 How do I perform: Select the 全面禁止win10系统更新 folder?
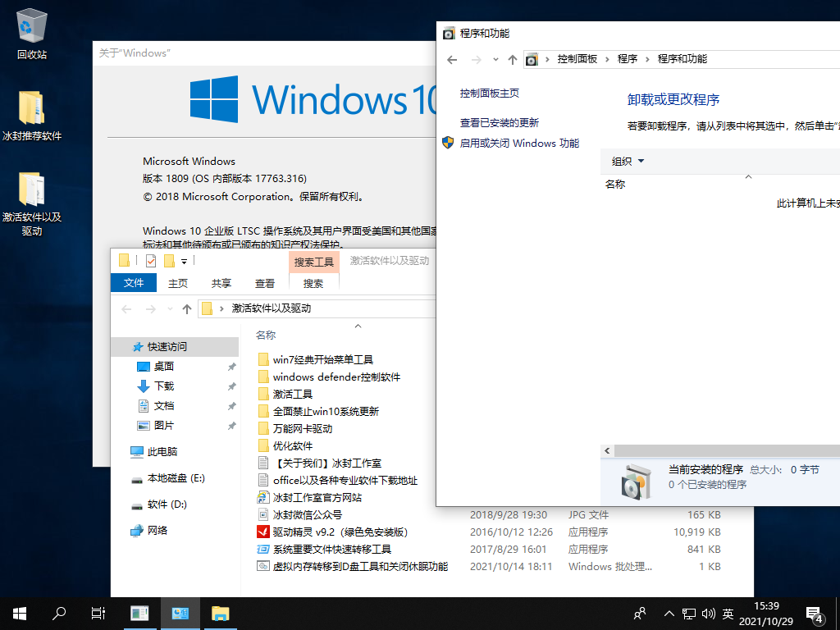[326, 412]
